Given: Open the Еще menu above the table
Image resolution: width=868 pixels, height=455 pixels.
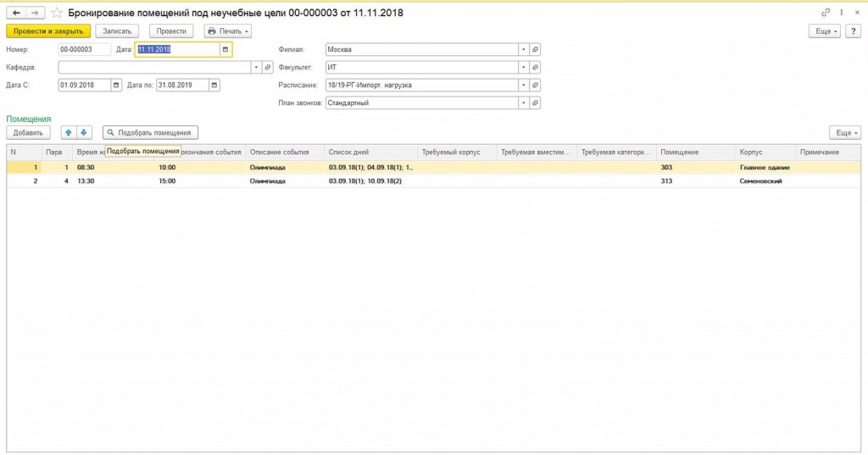Looking at the screenshot, I should (x=844, y=132).
